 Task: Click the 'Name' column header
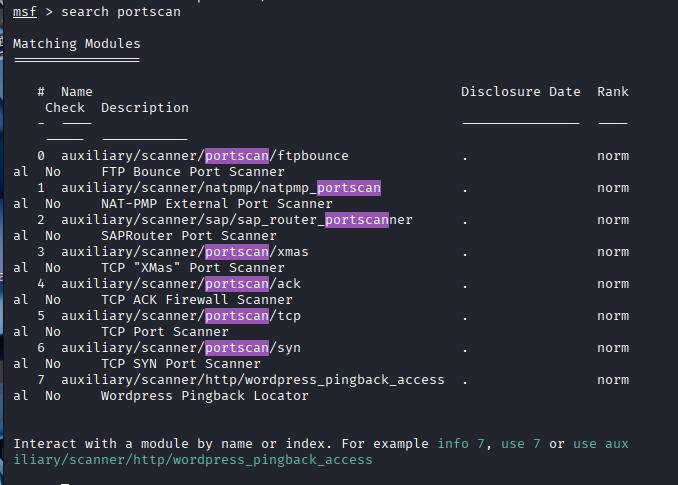tap(76, 92)
